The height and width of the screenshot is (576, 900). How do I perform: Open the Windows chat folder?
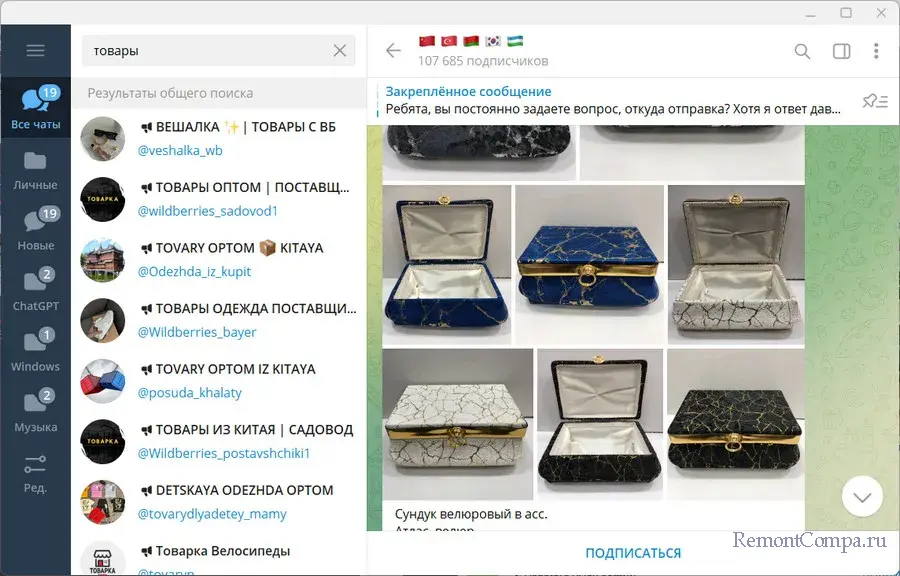tap(35, 350)
